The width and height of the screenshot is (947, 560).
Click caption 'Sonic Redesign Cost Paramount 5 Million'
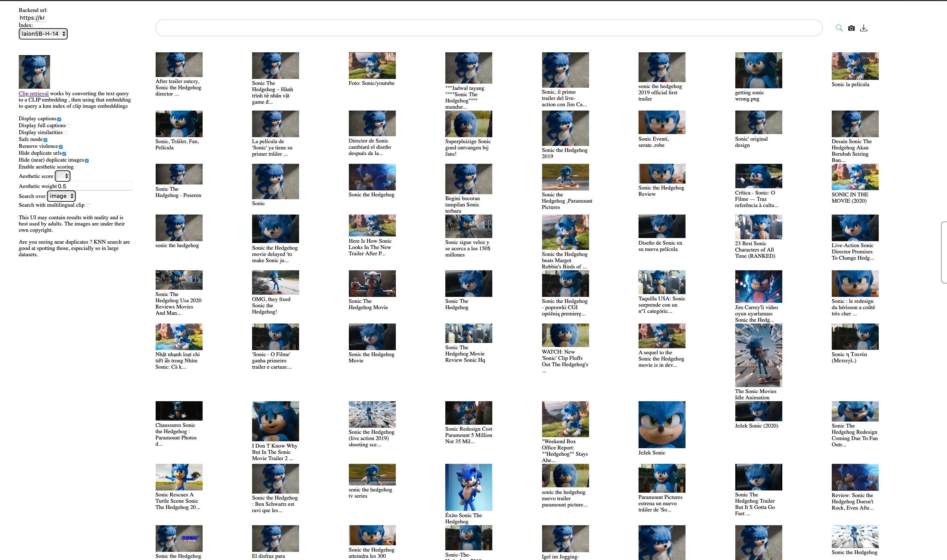(468, 435)
